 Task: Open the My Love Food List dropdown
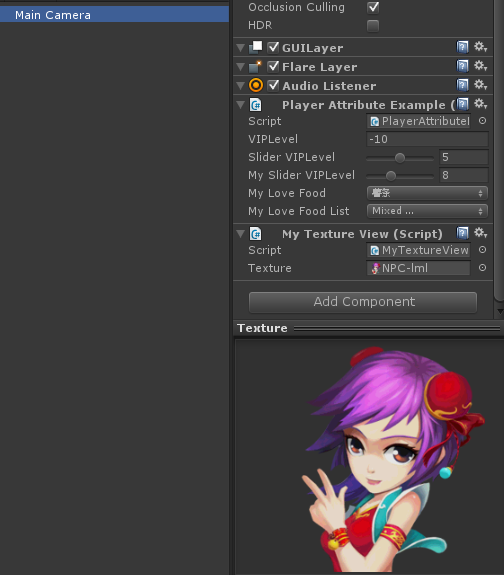[427, 211]
